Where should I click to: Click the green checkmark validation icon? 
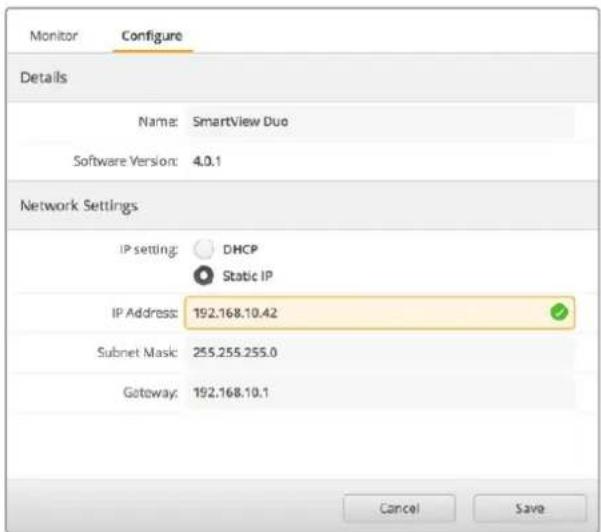click(559, 312)
